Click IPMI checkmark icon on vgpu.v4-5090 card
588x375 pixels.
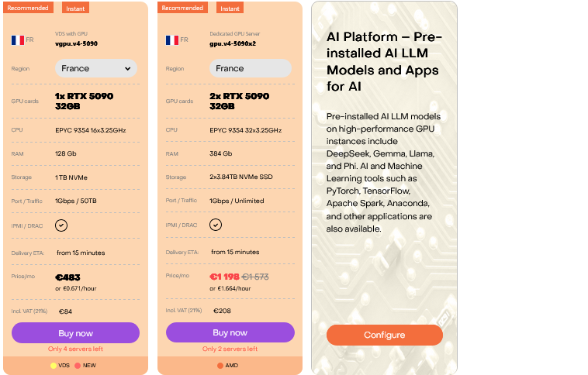pos(61,225)
